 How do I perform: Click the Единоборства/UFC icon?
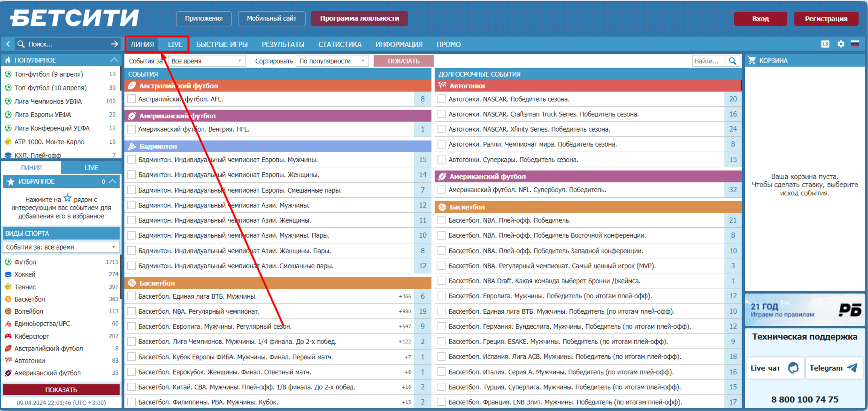(x=8, y=324)
